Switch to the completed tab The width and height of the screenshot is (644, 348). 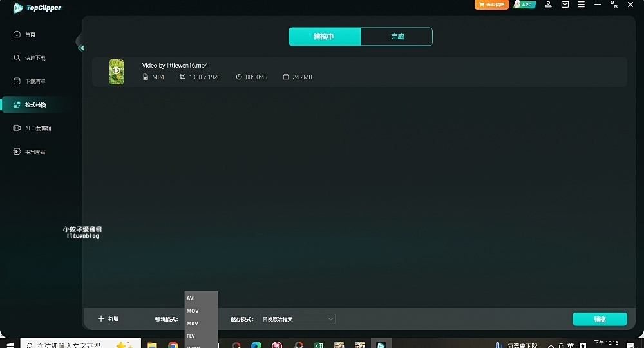[x=397, y=37]
